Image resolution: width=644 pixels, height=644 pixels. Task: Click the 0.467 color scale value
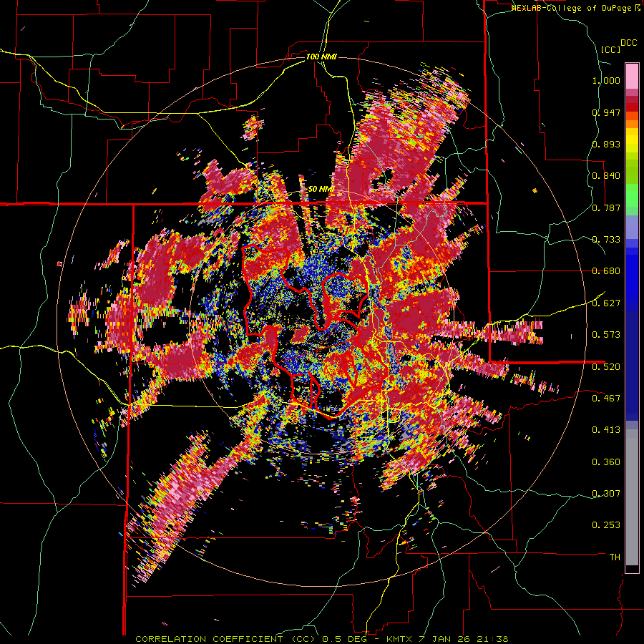[x=606, y=398]
